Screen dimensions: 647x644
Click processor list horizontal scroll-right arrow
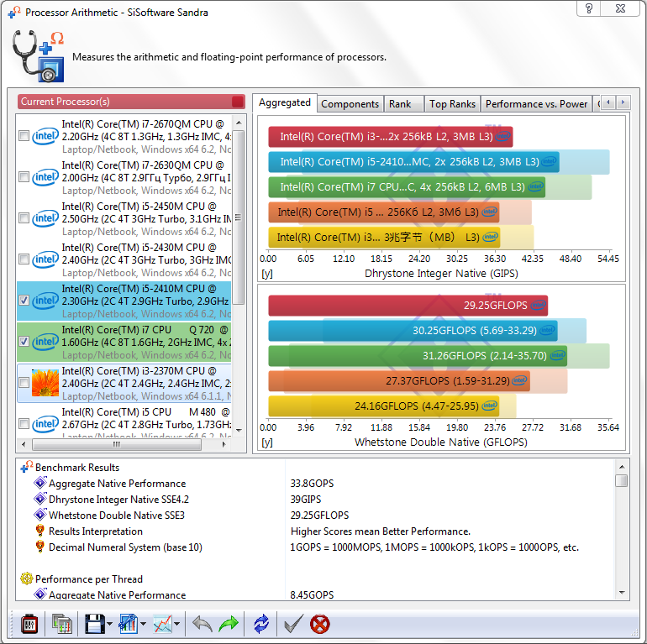(224, 444)
